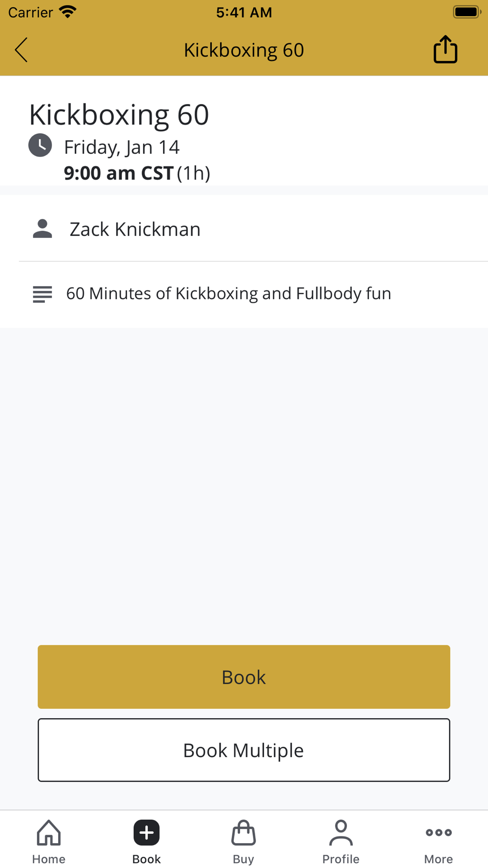Tap the description lines icon
Screen dimensions: 488x868
(42, 294)
